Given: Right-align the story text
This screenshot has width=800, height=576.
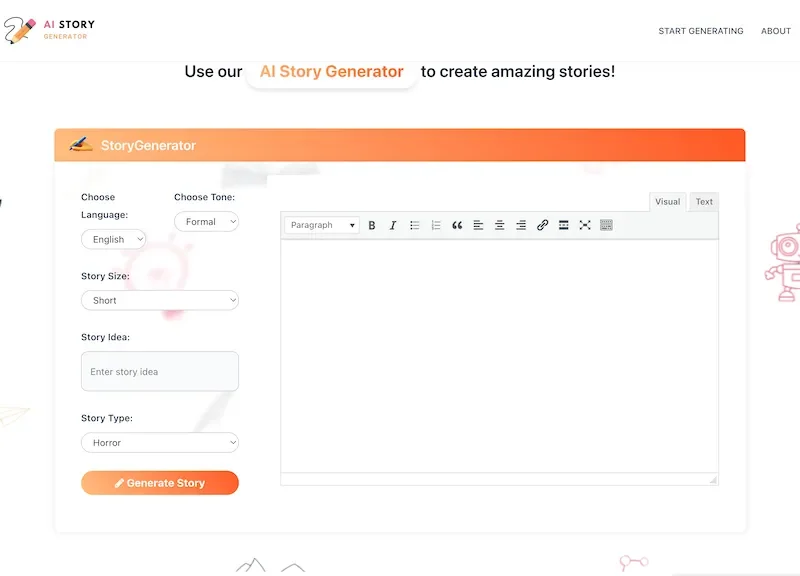Looking at the screenshot, I should 520,225.
